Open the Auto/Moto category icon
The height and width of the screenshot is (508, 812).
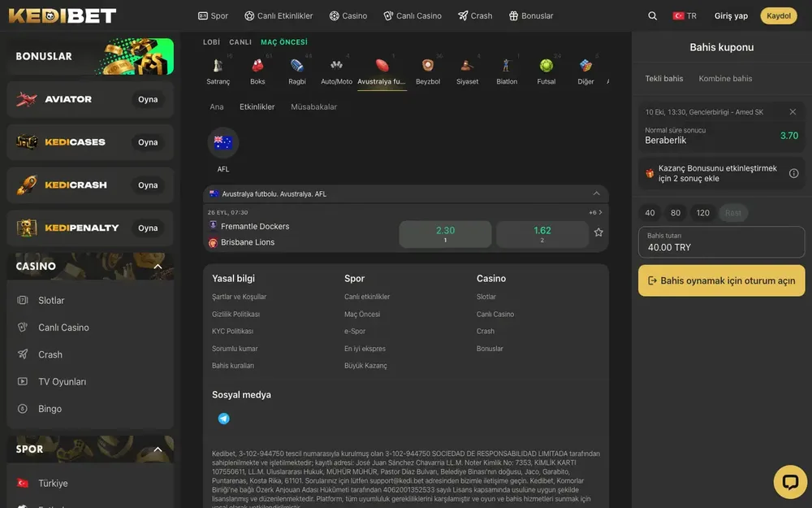337,65
